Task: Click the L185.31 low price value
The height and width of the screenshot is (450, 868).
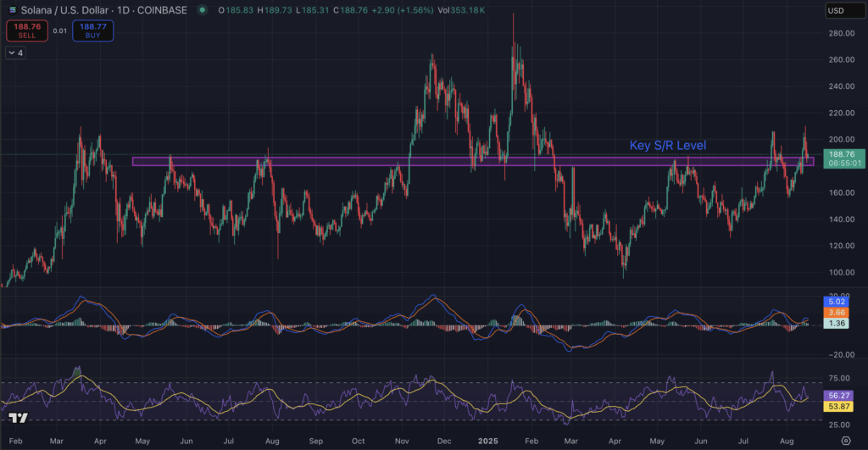Action: tap(313, 10)
